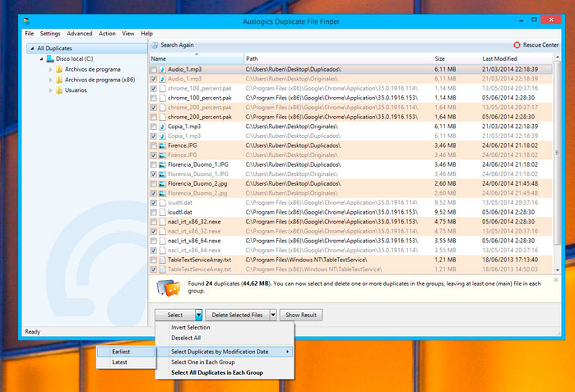The image size is (575, 392).
Task: Click the file icon of chrome_100_percent.pak dated 05/06/2014
Action: click(162, 98)
